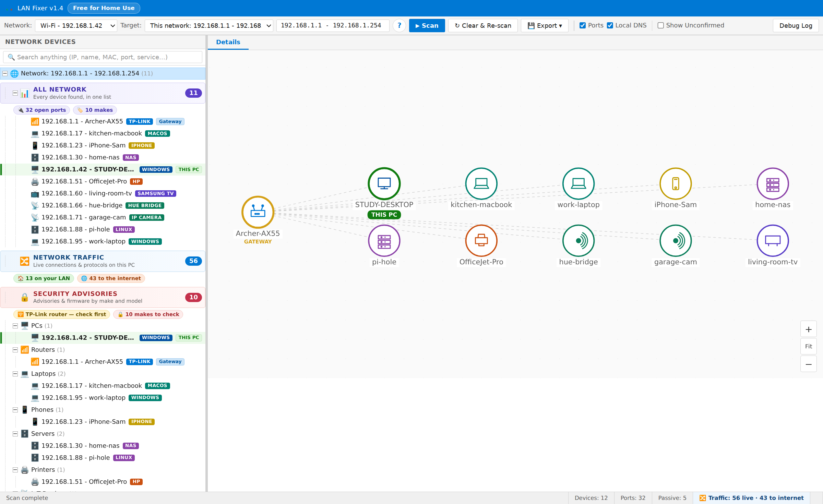Click the hue-bridge node icon

click(x=578, y=241)
